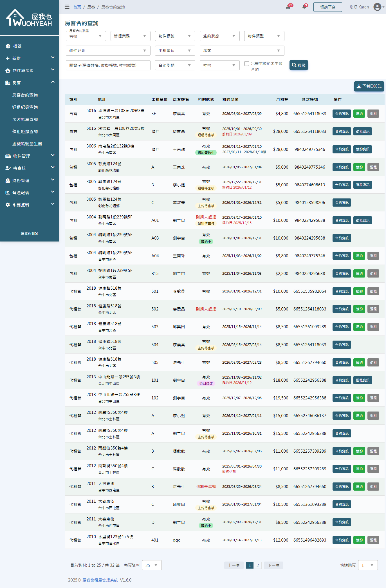Click the 切換平台 button

[327, 7]
